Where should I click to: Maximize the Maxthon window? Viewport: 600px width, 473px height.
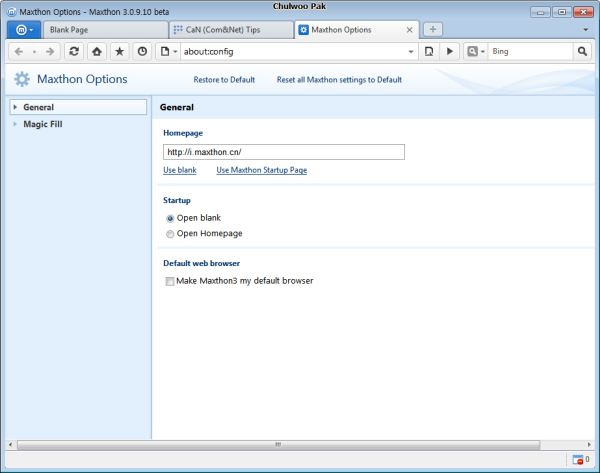point(562,12)
